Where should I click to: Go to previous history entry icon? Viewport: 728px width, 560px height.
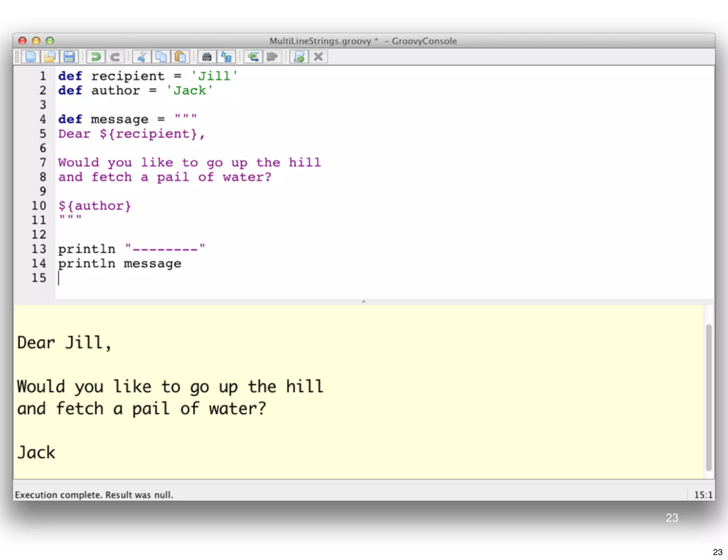pos(253,57)
